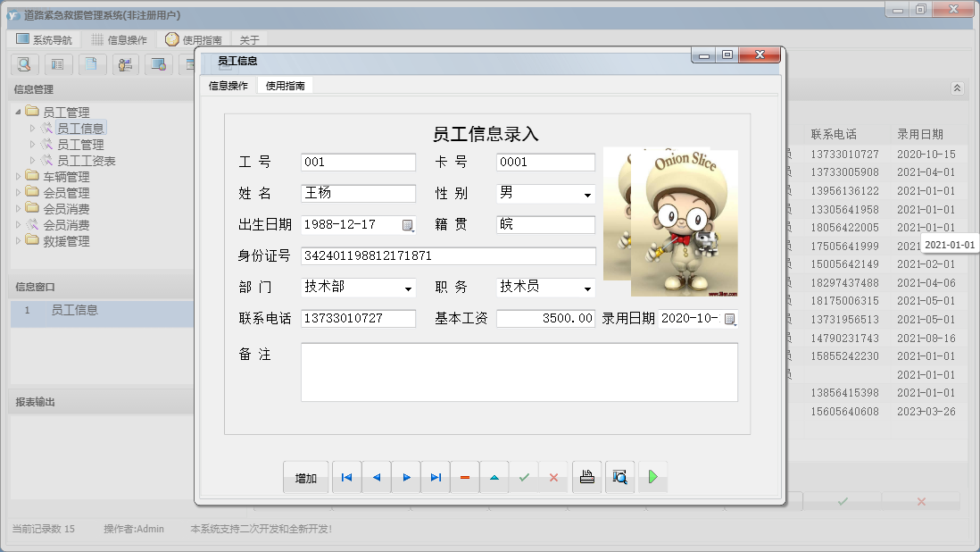Jump to the first record navigation icon
The image size is (980, 552).
click(x=346, y=476)
